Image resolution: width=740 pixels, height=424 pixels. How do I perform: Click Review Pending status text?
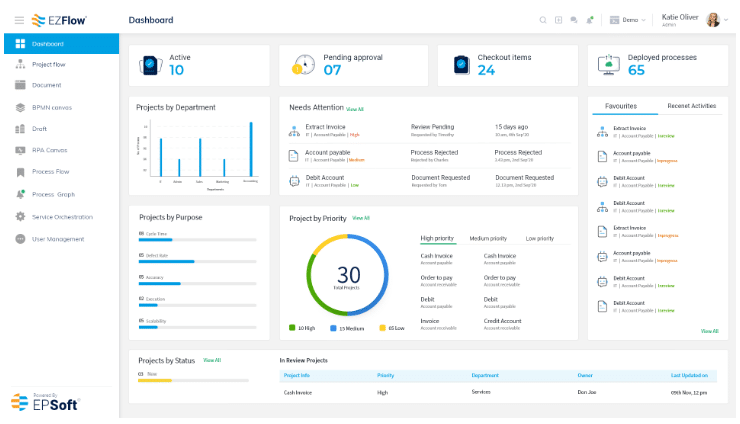[432, 127]
